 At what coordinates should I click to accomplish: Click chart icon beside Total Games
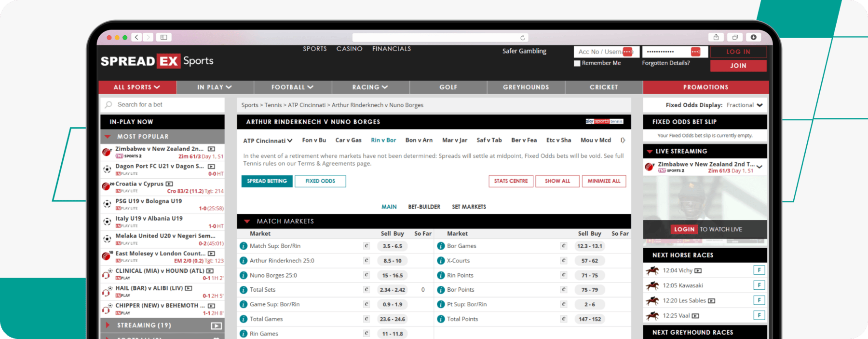point(366,319)
